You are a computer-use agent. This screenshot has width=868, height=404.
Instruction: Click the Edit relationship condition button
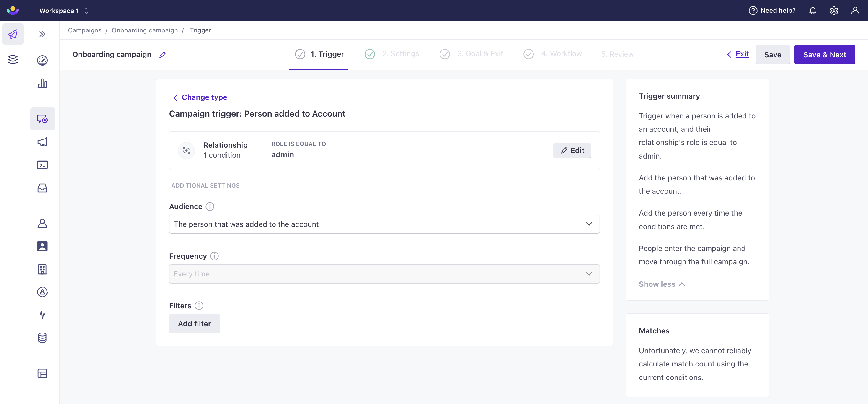pos(572,150)
